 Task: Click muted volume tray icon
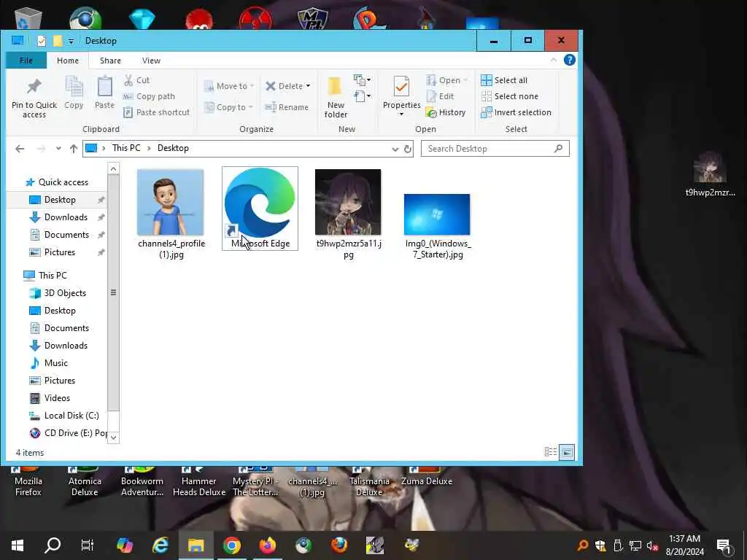click(653, 545)
